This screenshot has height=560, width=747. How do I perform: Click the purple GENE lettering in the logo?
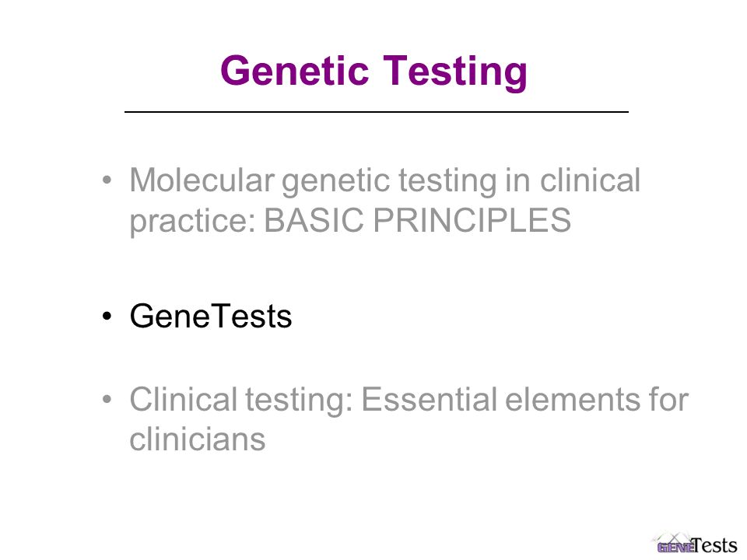coord(675,548)
